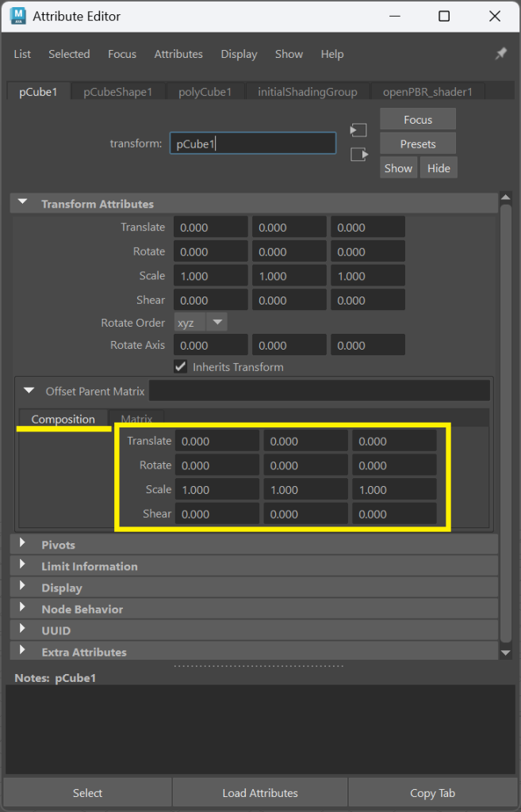Click the Maya logo in title bar
This screenshot has width=521, height=812.
(x=18, y=16)
